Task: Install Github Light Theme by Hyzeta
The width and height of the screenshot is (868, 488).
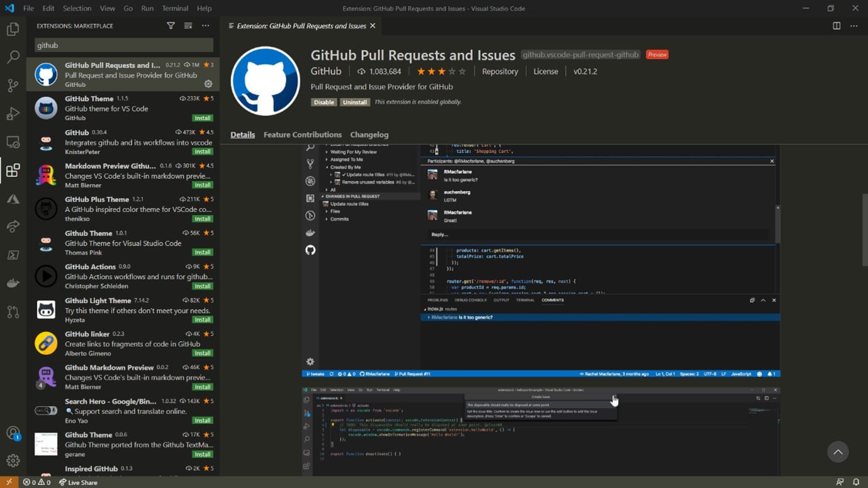Action: [x=203, y=319]
